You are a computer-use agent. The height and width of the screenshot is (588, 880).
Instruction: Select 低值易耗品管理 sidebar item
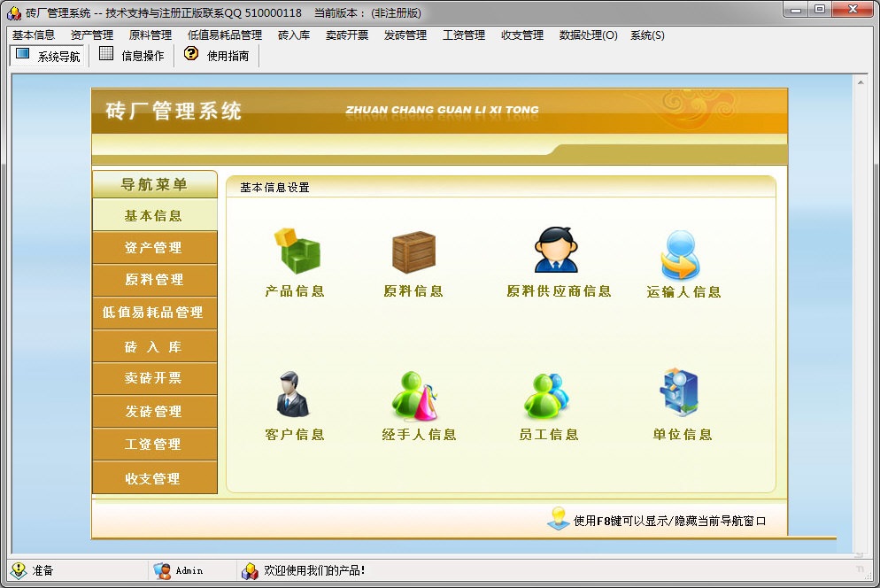[x=154, y=313]
